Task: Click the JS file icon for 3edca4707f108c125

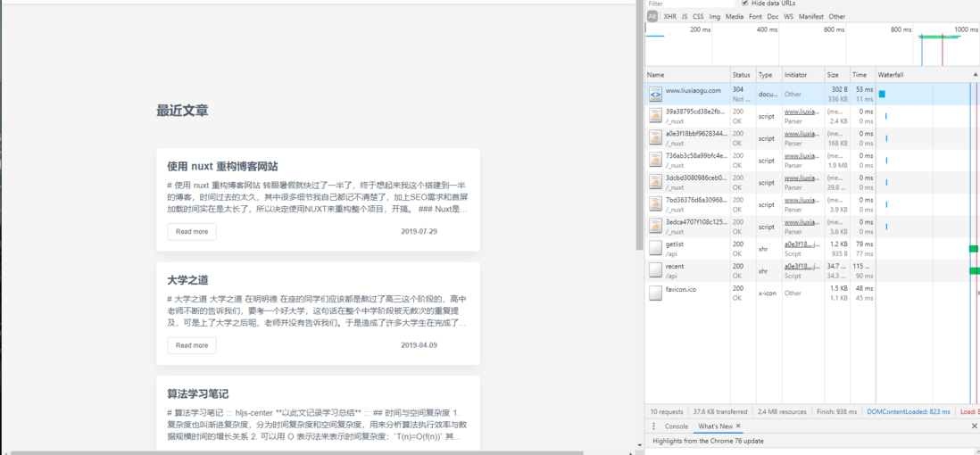Action: pyautogui.click(x=655, y=227)
